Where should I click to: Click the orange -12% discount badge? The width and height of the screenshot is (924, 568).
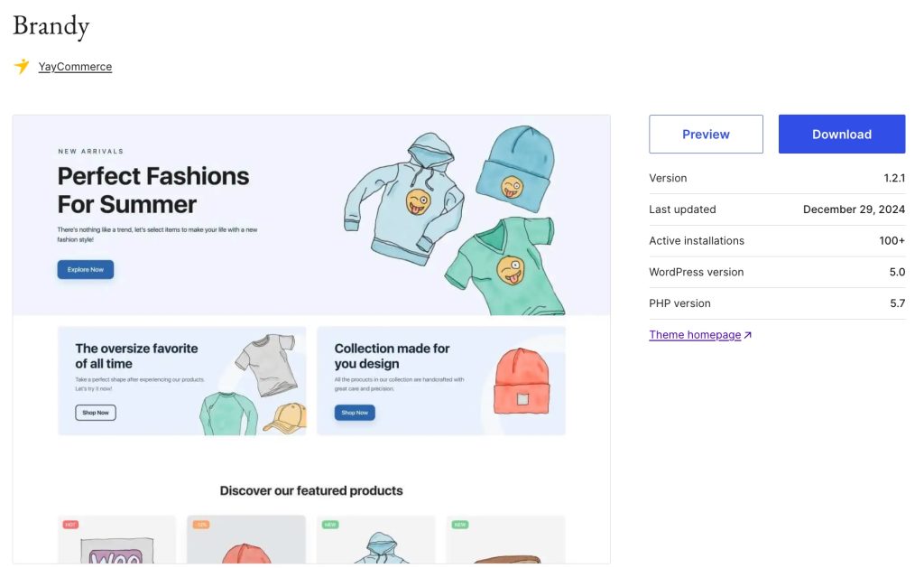click(x=200, y=525)
